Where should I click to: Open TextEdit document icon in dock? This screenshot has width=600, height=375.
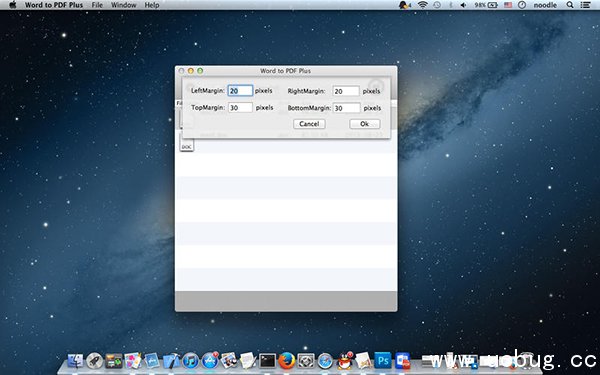[x=248, y=360]
